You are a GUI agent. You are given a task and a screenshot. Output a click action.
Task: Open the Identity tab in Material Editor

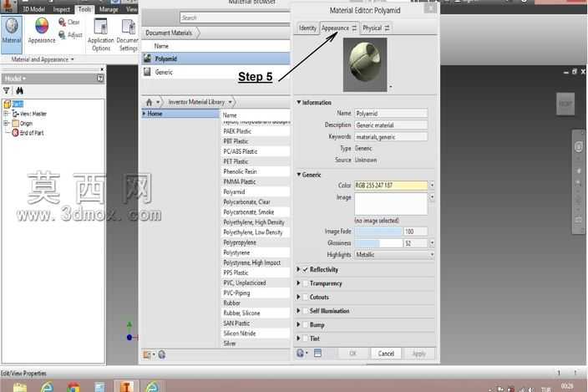(x=307, y=28)
